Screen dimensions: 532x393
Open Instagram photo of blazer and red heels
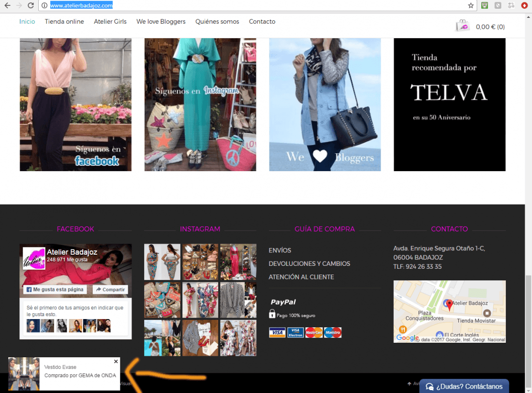[200, 338]
